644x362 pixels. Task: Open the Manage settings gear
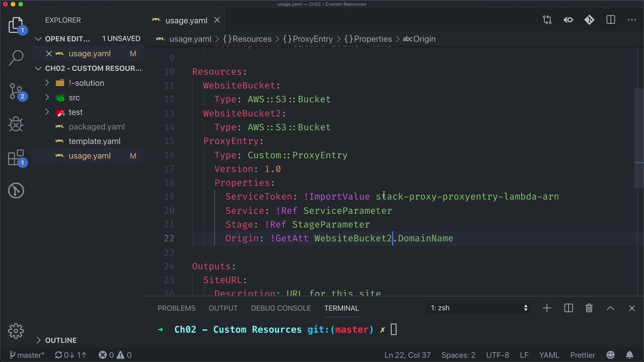(x=16, y=331)
